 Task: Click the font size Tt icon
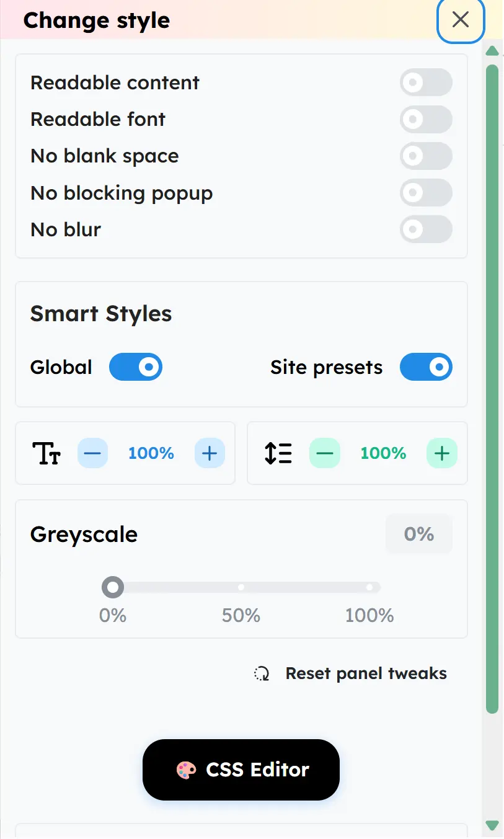46,453
